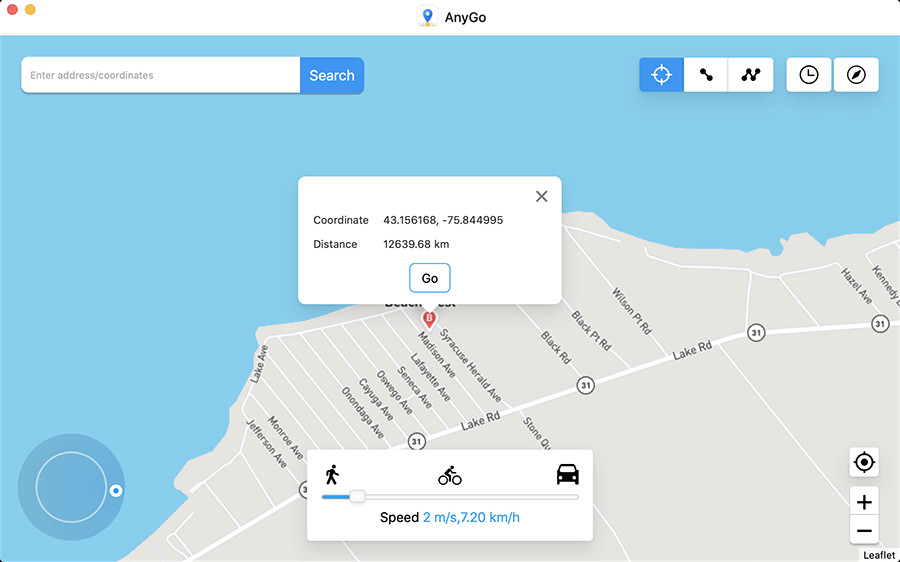This screenshot has height=562, width=900.
Task: Choose the two-spot route mode icon
Action: pos(706,75)
